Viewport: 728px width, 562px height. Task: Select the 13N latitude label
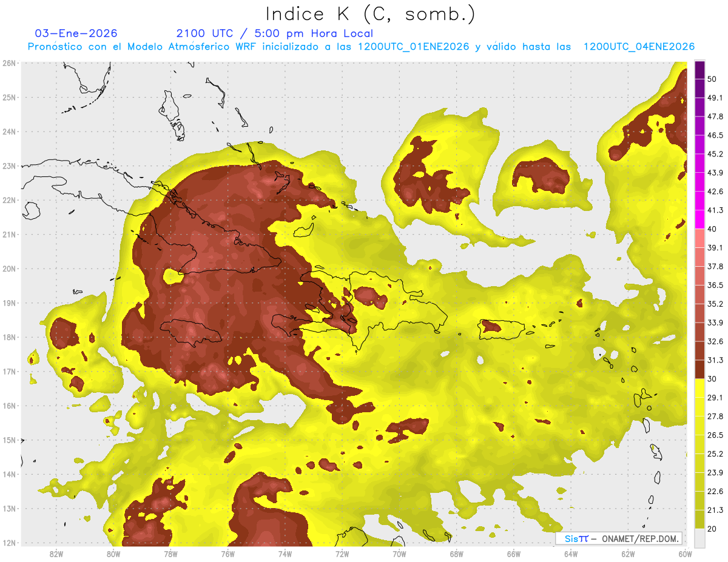9,508
